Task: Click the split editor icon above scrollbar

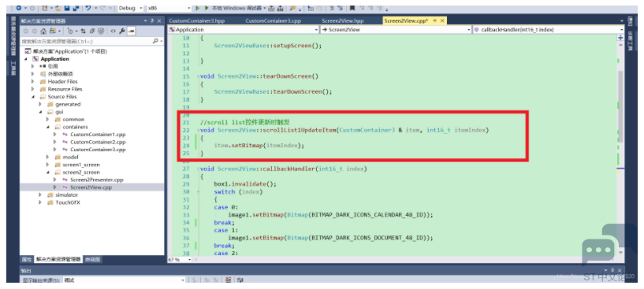Action: pos(620,37)
